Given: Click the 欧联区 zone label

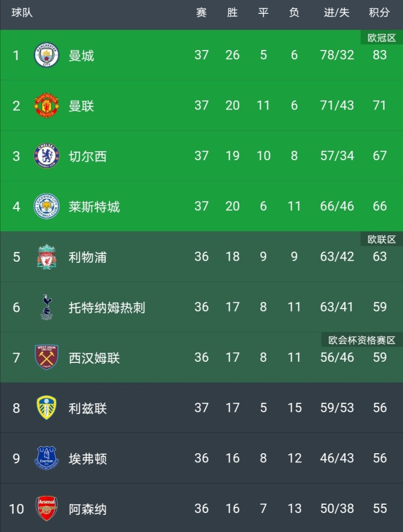Looking at the screenshot, I should pos(382,239).
